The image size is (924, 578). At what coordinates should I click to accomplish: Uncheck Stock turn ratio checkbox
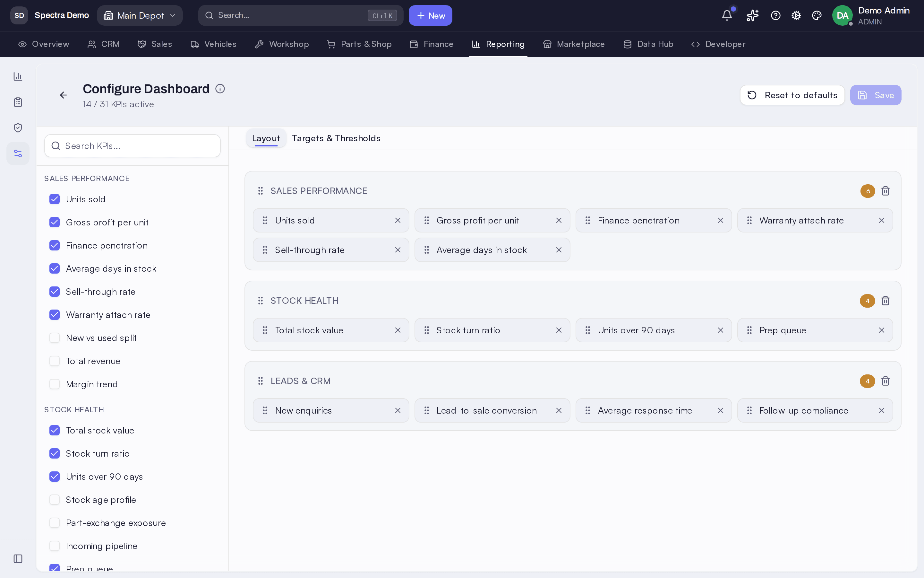(x=55, y=454)
